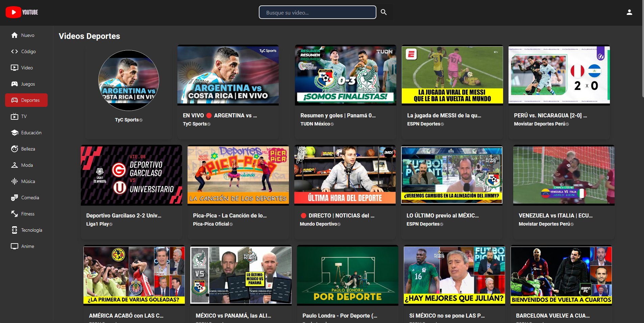Click the Fitness dumbbell icon
Screen dimensions: 644x323
(x=15, y=214)
